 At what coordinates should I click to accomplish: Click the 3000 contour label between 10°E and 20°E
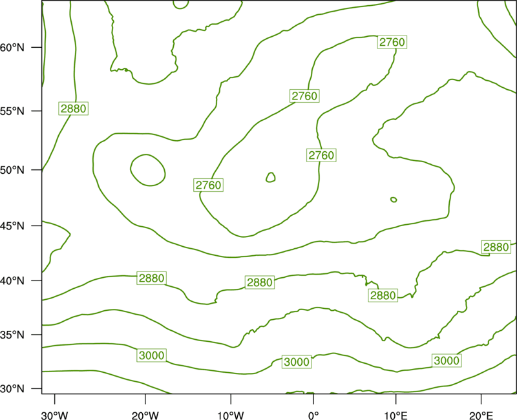(x=447, y=361)
